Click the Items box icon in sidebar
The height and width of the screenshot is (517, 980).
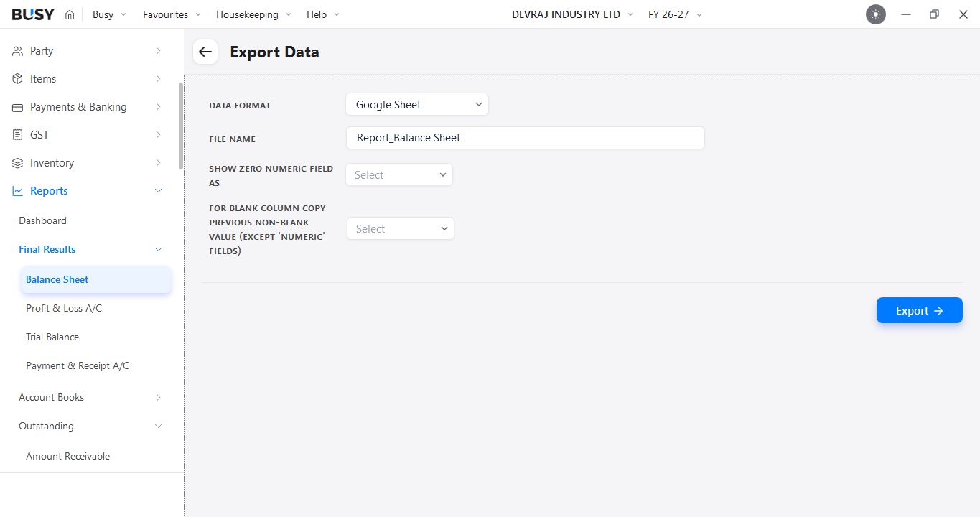[18, 79]
